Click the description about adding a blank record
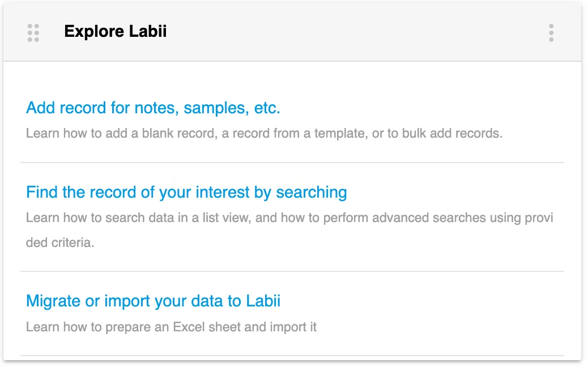The image size is (588, 367). pyautogui.click(x=264, y=134)
